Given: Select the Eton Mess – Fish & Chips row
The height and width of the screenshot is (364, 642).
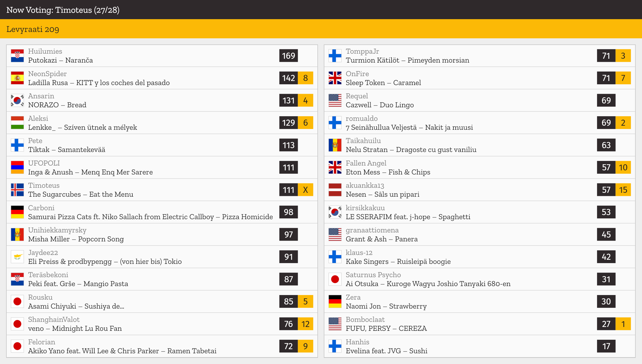Looking at the screenshot, I should pos(479,167).
